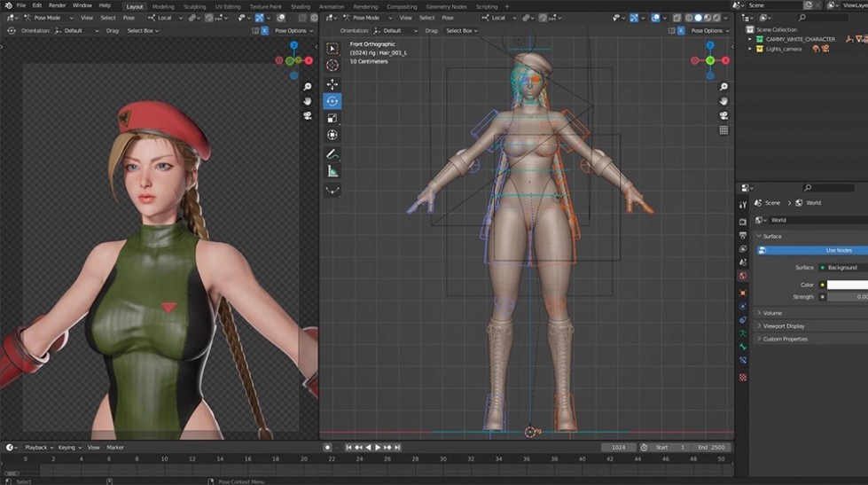868x485 pixels.
Task: Click the world Color swatch
Action: pyautogui.click(x=847, y=285)
